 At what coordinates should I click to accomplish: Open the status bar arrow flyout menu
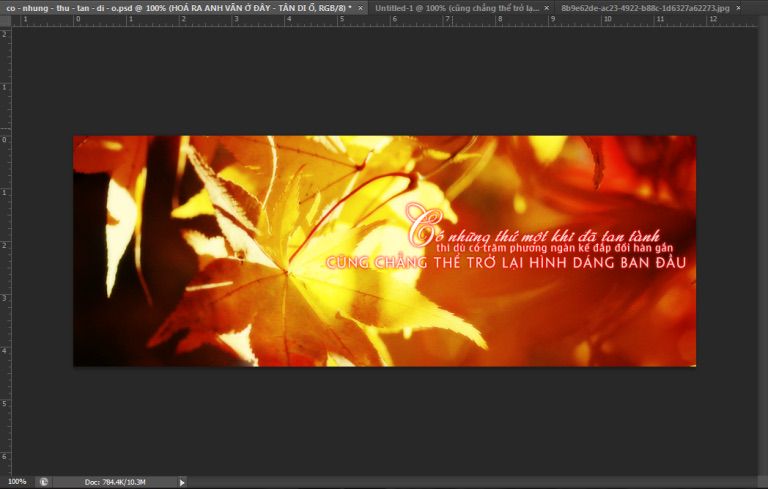182,482
